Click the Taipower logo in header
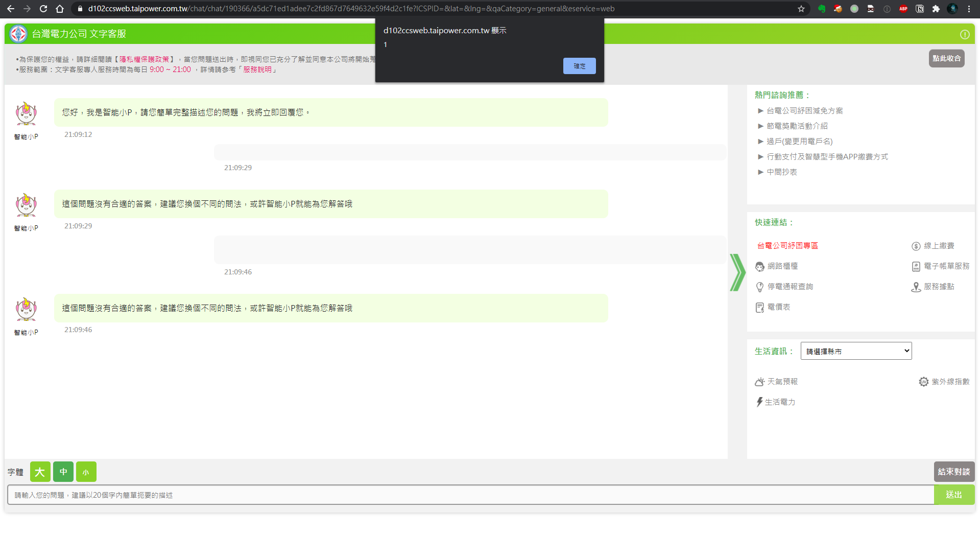The height and width of the screenshot is (534, 980). tap(19, 34)
